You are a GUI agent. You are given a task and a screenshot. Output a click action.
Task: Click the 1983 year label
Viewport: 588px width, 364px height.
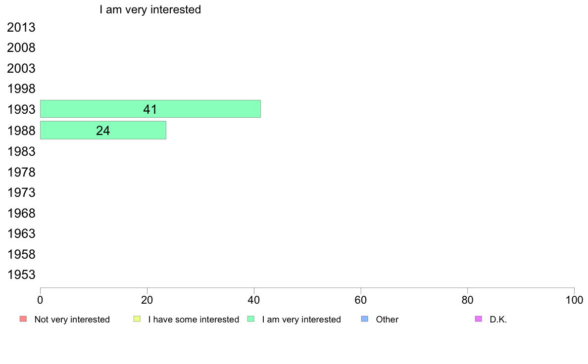21,151
